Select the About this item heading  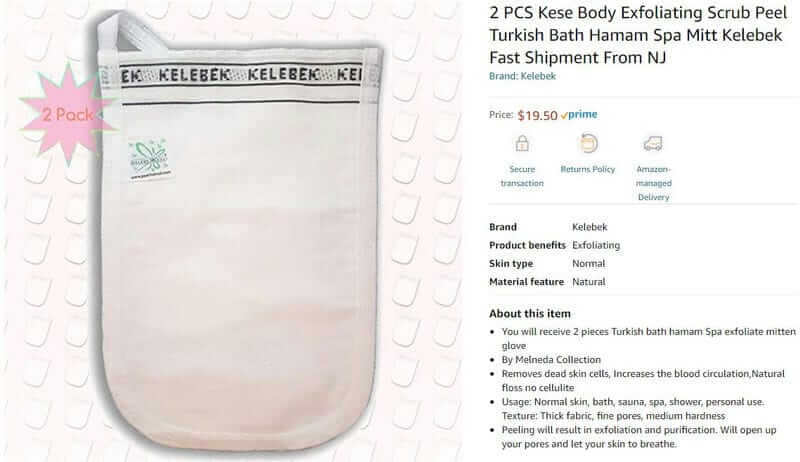click(x=530, y=314)
